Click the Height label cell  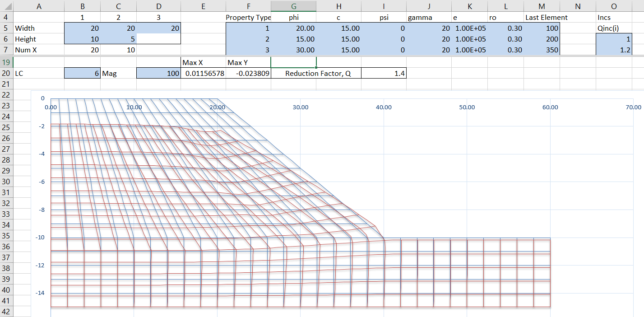(x=39, y=39)
